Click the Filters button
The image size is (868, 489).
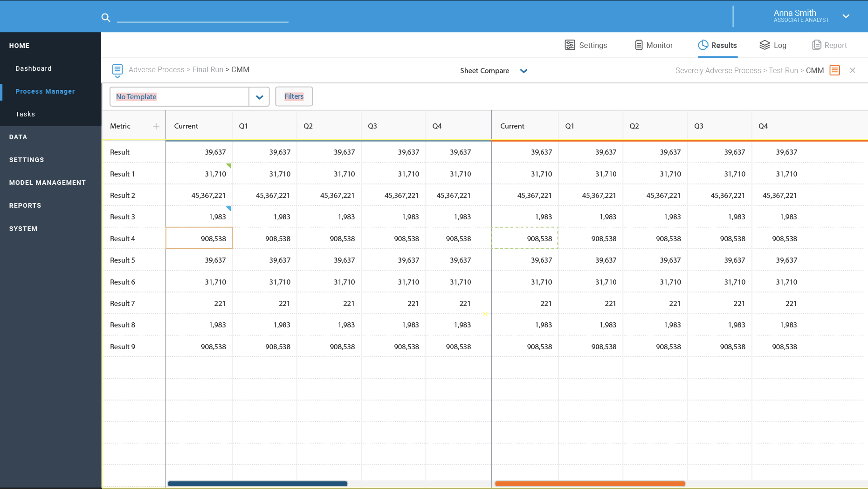pos(294,96)
